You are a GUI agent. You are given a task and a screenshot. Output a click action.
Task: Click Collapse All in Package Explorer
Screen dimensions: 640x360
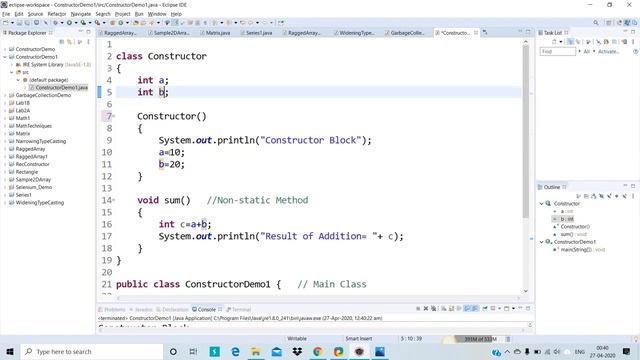(62, 42)
